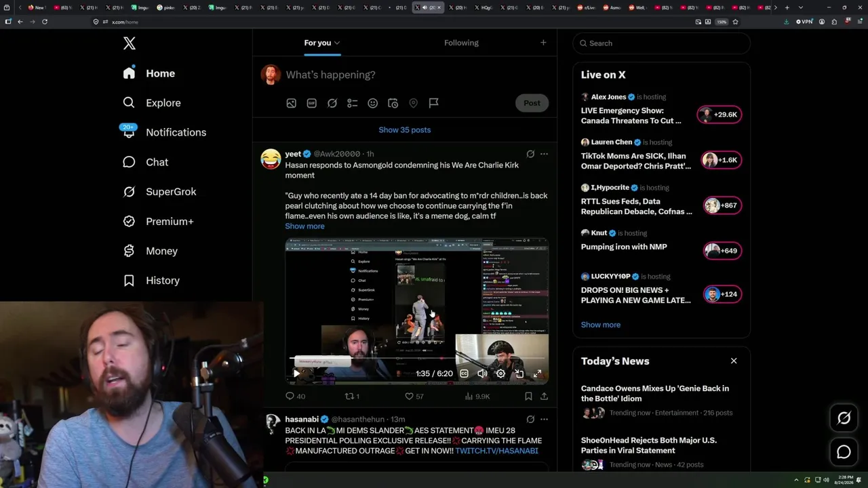Open yeet's profile avatar

(271, 159)
